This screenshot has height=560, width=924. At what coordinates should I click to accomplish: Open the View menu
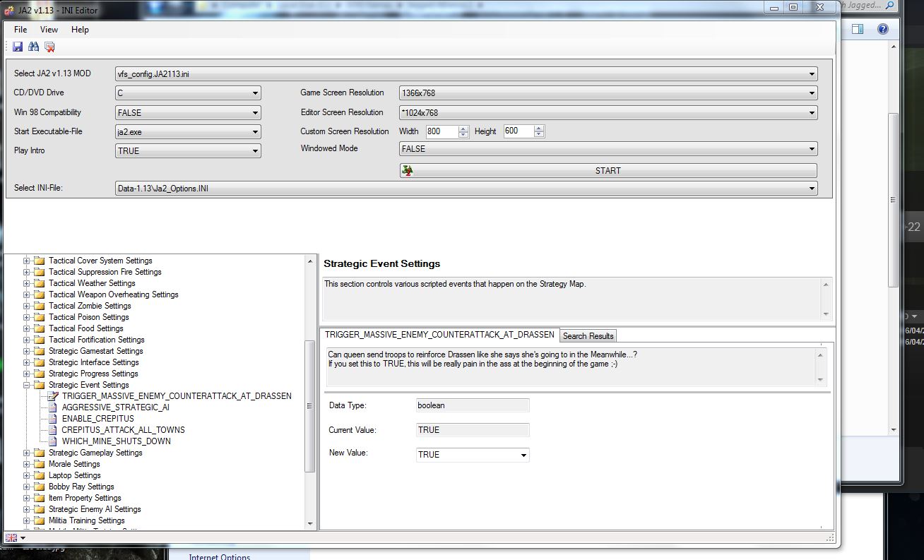49,30
